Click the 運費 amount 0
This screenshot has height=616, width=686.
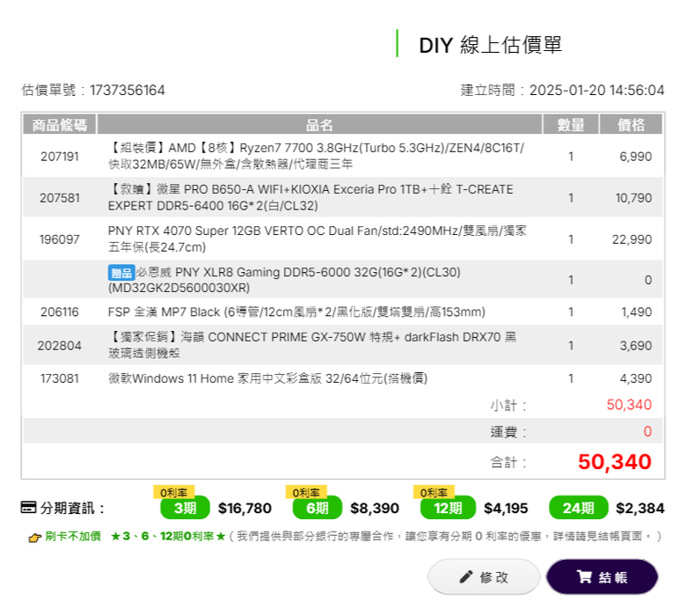pos(647,432)
